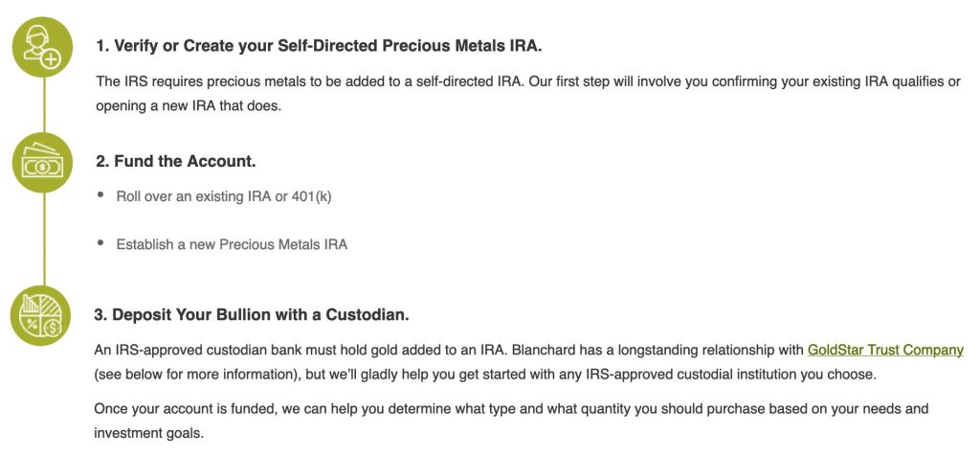Click the text 'investment goals.' at the bottom
This screenshot has height=456, width=980.
149,432
